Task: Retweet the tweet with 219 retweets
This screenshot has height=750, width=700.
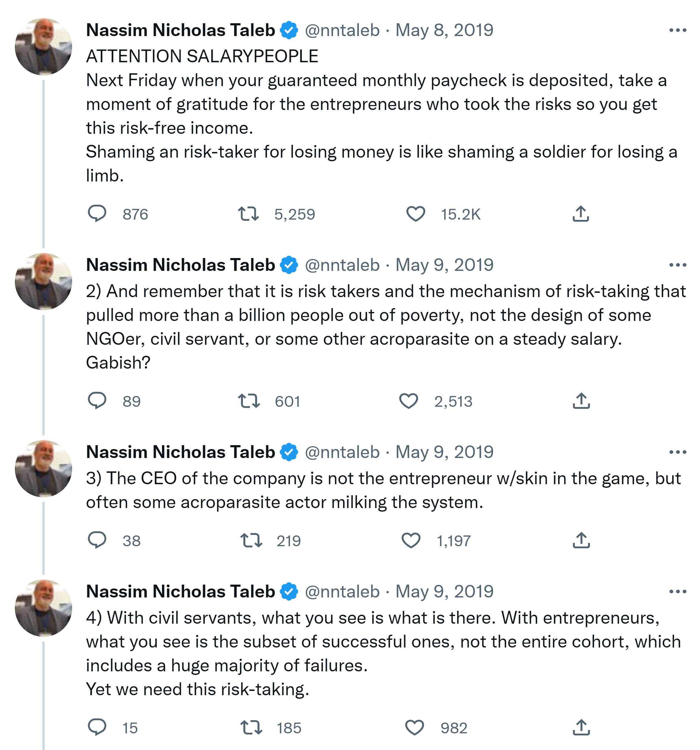Action: coord(251,540)
